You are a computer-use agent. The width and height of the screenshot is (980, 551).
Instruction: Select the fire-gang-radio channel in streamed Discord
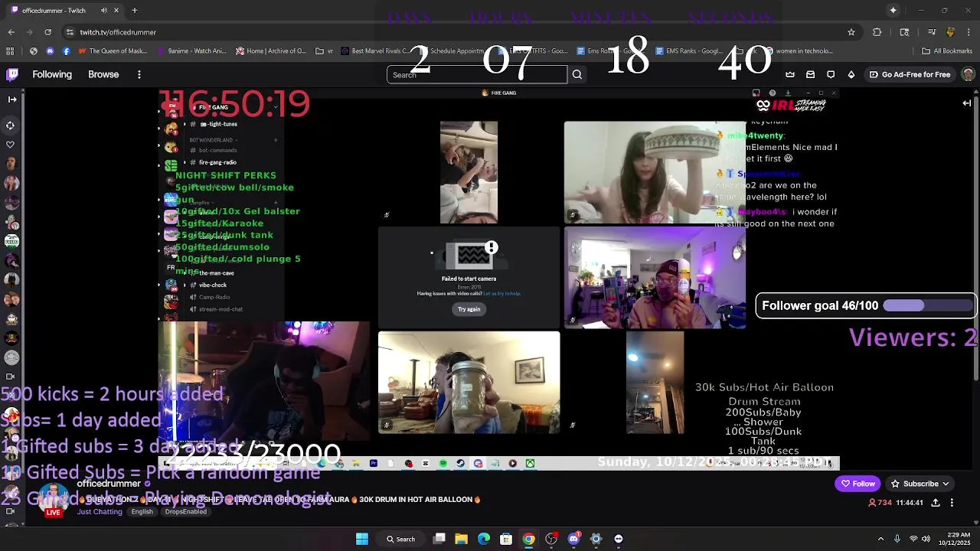[217, 162]
